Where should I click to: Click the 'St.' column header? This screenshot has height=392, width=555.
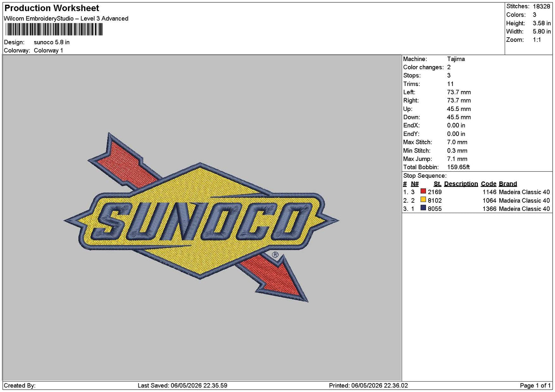(437, 184)
